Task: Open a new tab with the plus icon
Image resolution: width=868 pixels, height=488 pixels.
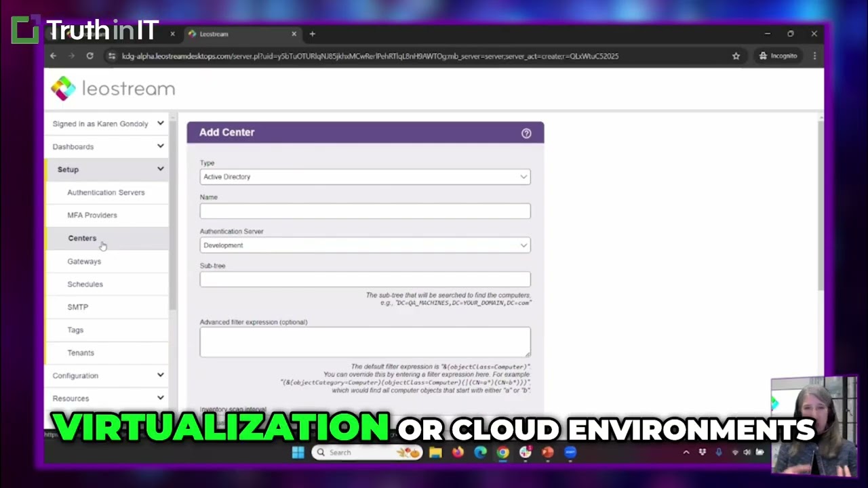Action: point(312,34)
